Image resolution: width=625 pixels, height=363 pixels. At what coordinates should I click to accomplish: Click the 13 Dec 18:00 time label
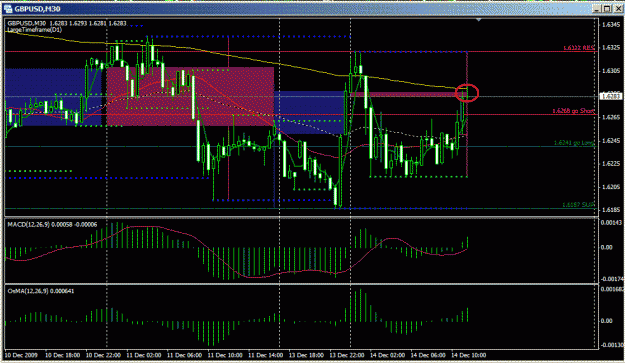pyautogui.click(x=306, y=355)
